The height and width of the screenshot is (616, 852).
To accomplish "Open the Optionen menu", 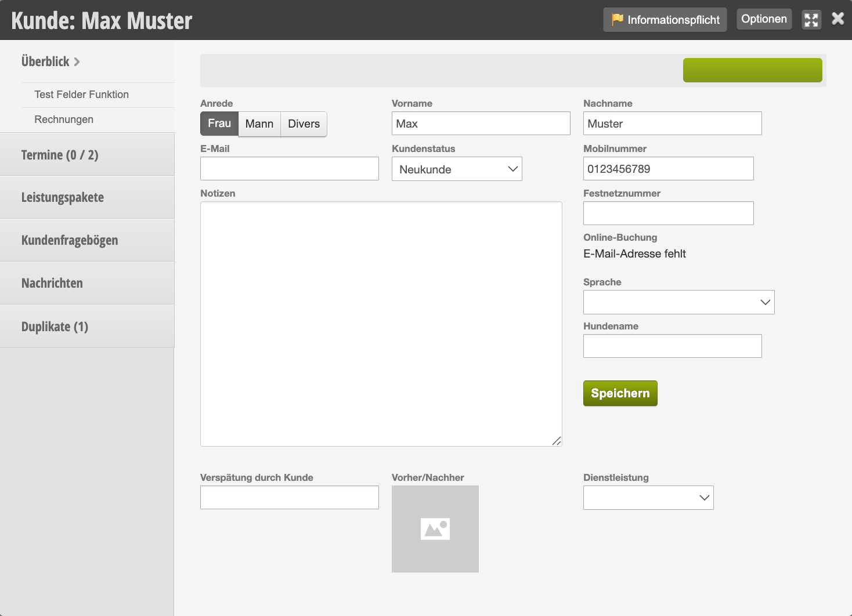I will pos(764,19).
